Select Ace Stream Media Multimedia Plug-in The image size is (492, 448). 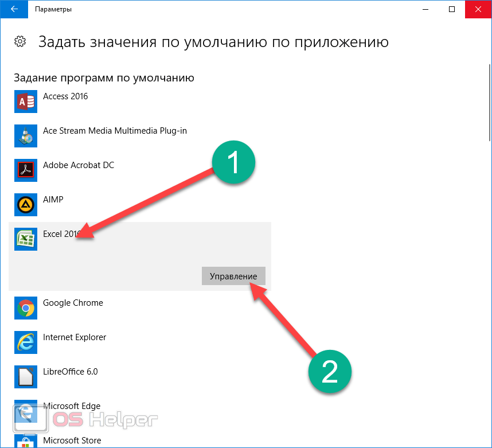click(x=140, y=136)
